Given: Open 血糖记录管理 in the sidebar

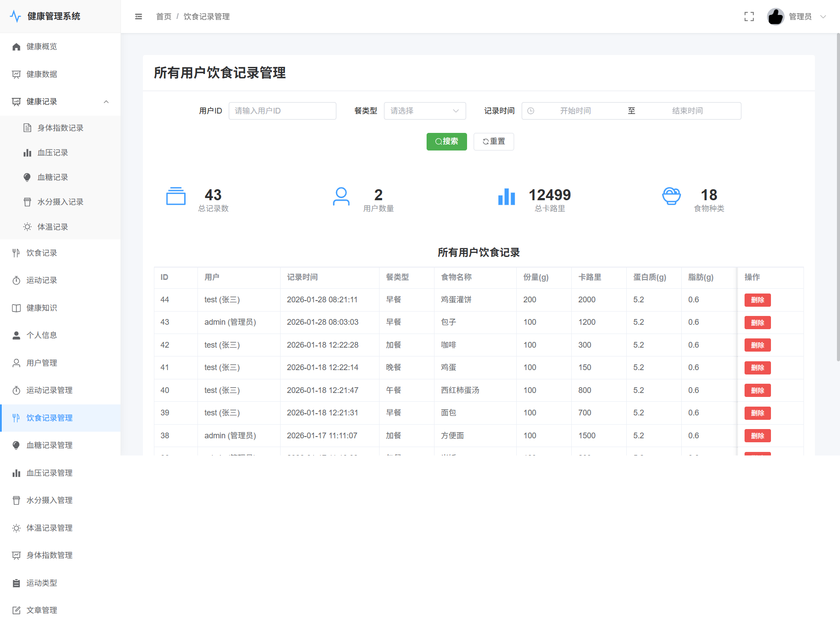Looking at the screenshot, I should pos(49,445).
